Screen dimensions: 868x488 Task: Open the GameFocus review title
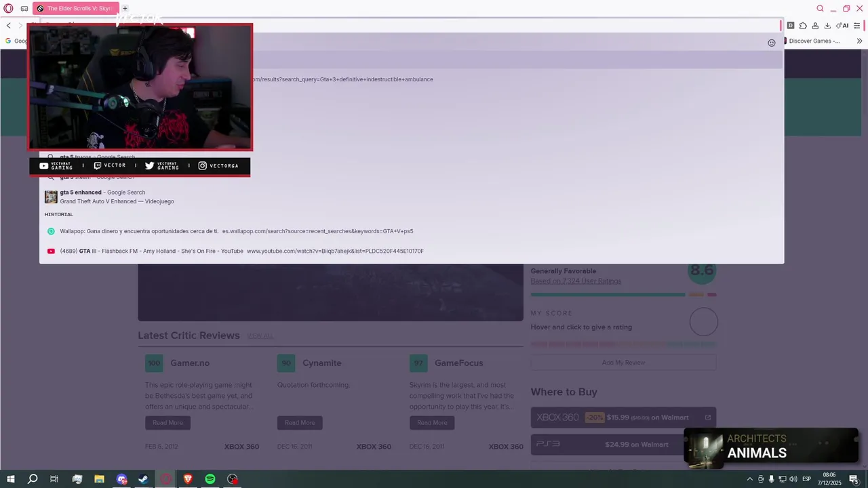point(458,363)
